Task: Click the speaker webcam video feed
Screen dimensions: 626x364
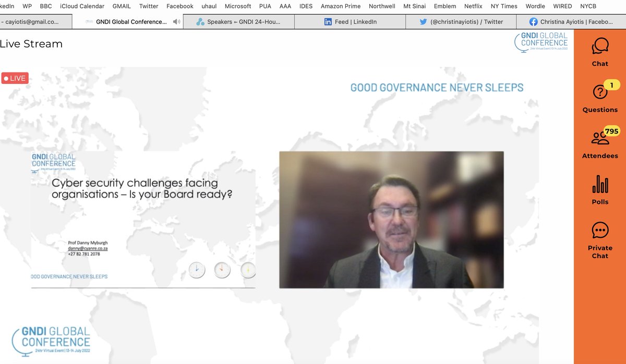Action: 391,220
